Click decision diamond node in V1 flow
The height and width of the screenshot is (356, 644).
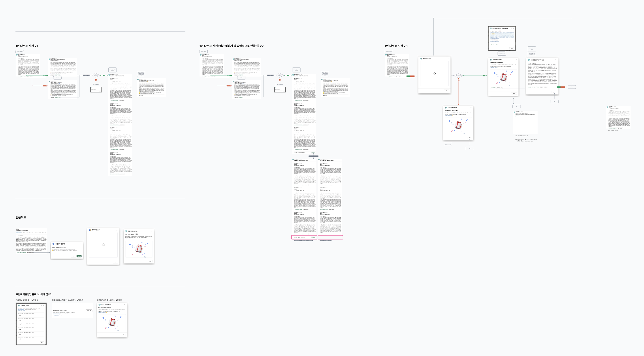pyautogui.click(x=96, y=75)
